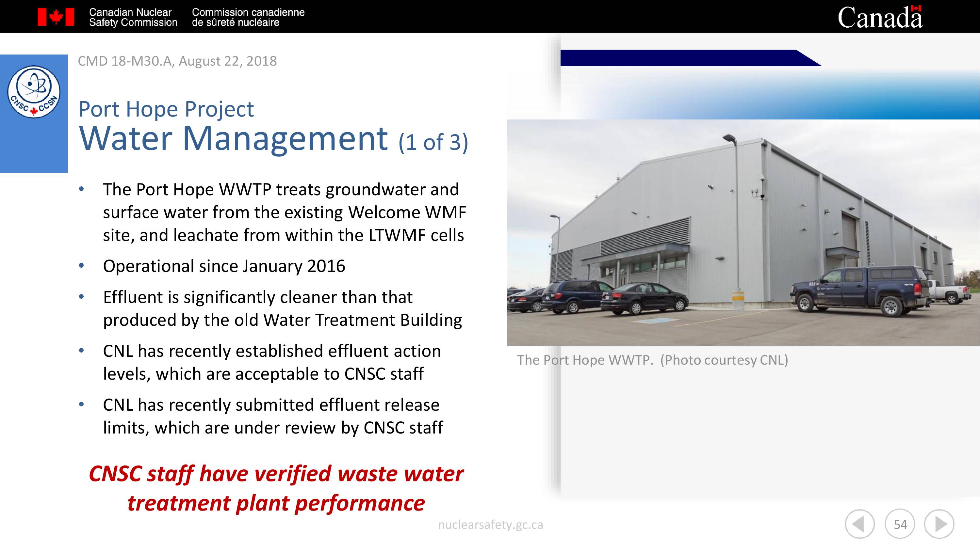Select the 'Port Hope Project' title text

pos(166,109)
